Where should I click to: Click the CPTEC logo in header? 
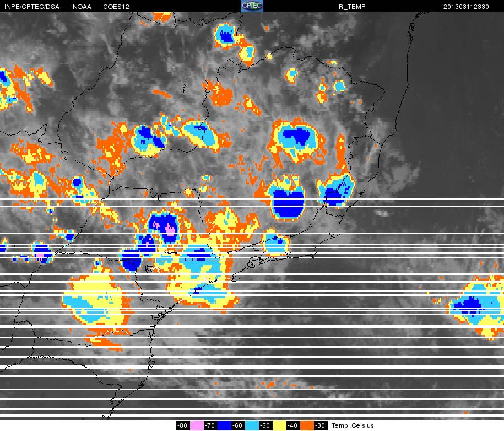pos(252,6)
